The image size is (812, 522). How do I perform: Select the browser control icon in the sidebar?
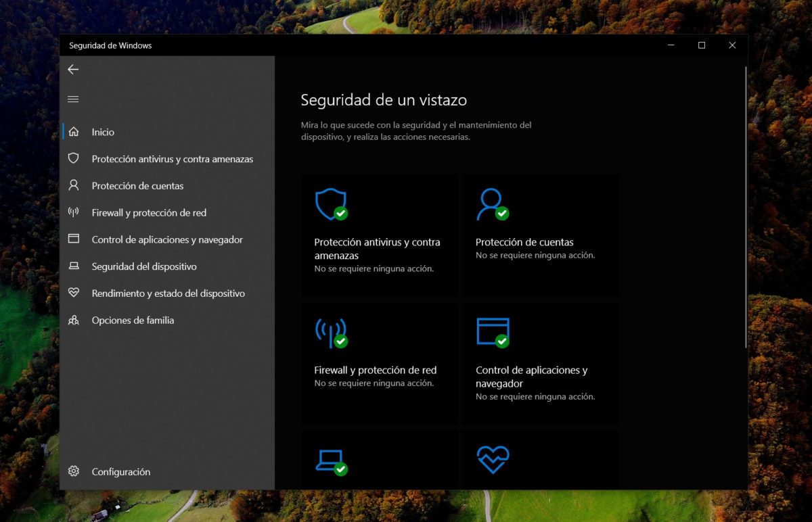(74, 239)
